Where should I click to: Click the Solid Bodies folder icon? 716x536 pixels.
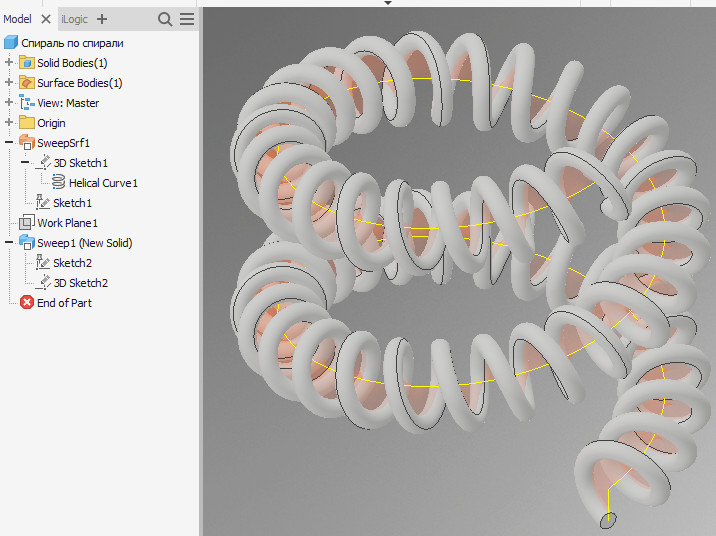pyautogui.click(x=27, y=63)
